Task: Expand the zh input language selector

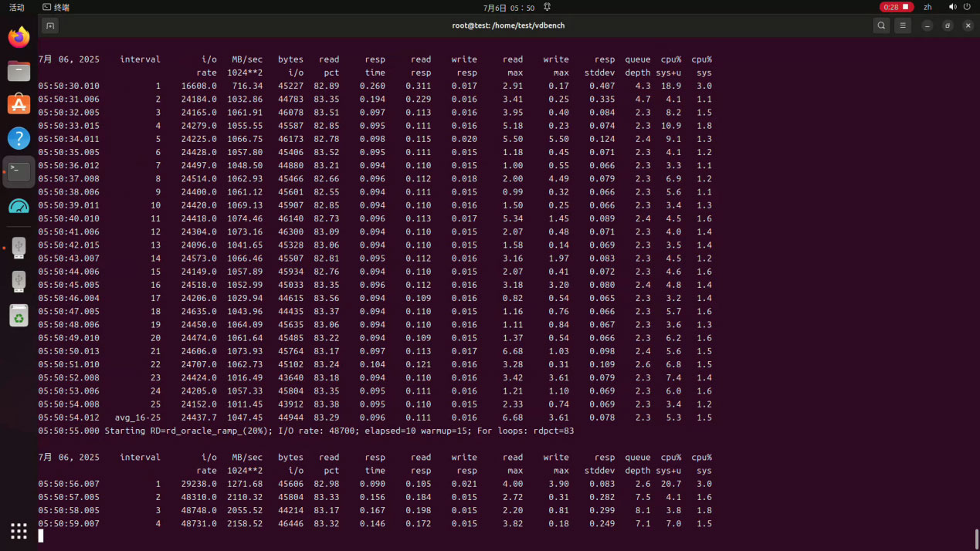Action: pyautogui.click(x=927, y=7)
